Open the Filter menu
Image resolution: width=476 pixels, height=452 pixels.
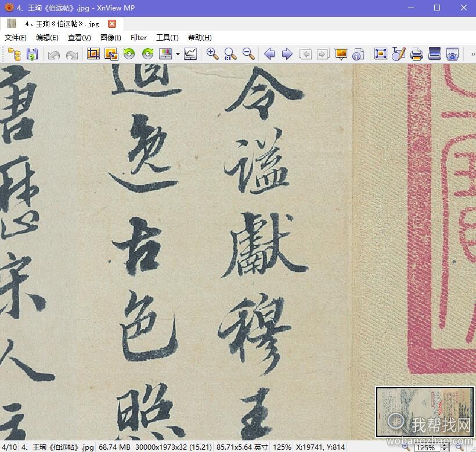[138, 38]
